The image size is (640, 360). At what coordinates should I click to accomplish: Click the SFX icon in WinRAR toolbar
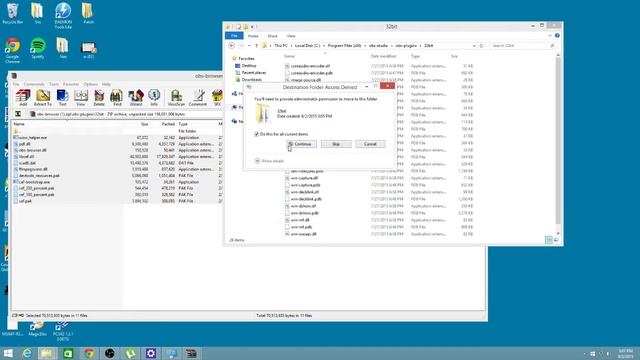[x=217, y=98]
